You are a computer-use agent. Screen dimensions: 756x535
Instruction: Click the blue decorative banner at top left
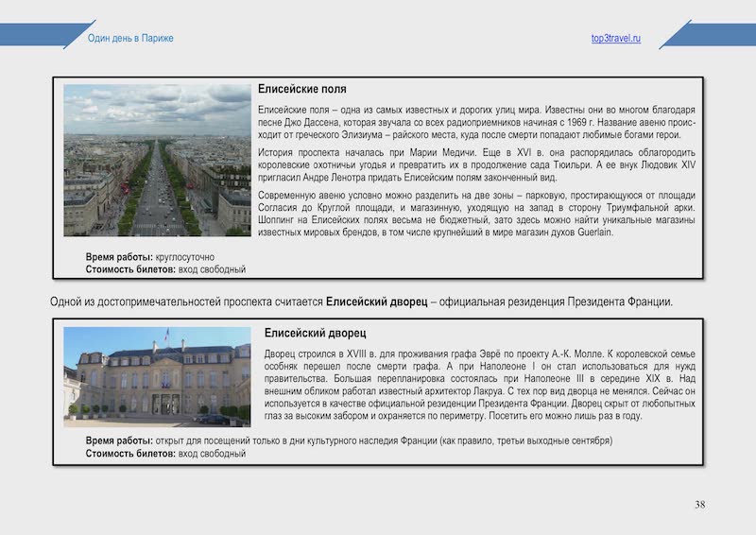pos(38,34)
